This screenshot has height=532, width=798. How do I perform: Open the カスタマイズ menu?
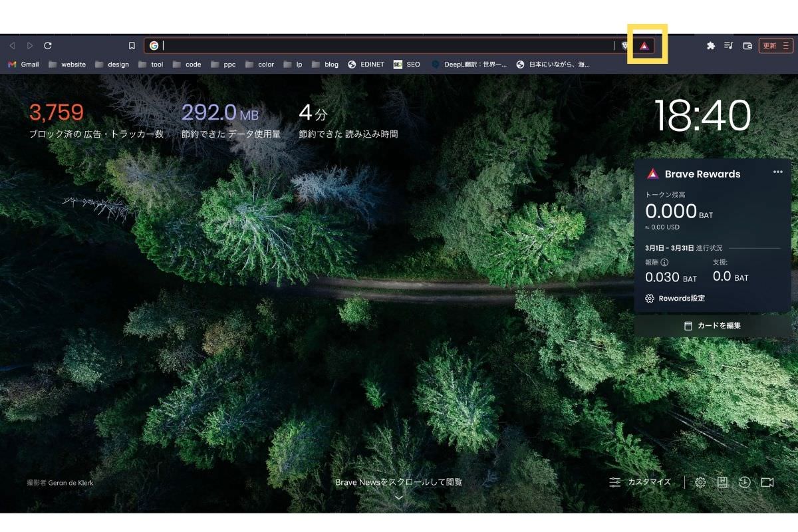[640, 482]
